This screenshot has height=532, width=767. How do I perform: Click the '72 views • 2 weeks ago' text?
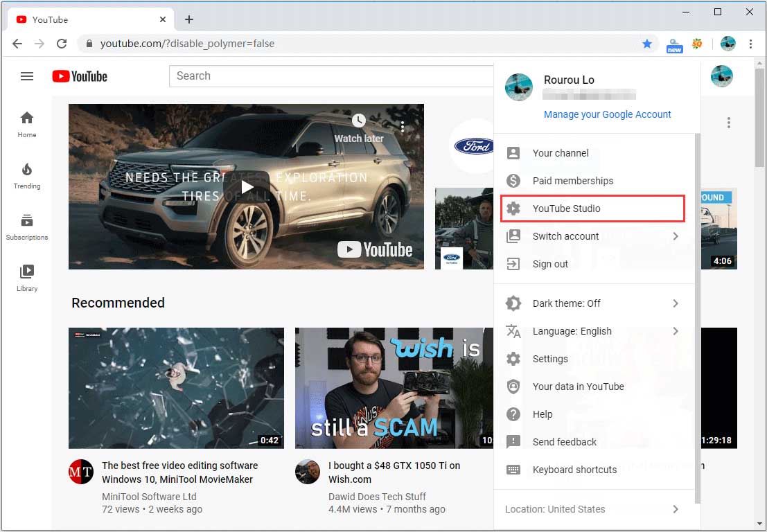[x=152, y=509]
